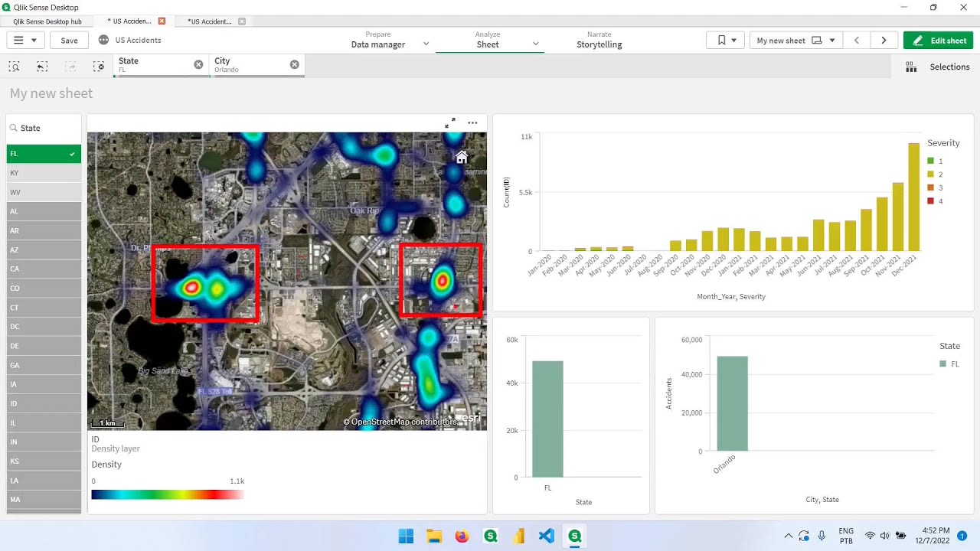The image size is (980, 551).
Task: Open the Selections tool grid icon
Action: click(x=911, y=67)
